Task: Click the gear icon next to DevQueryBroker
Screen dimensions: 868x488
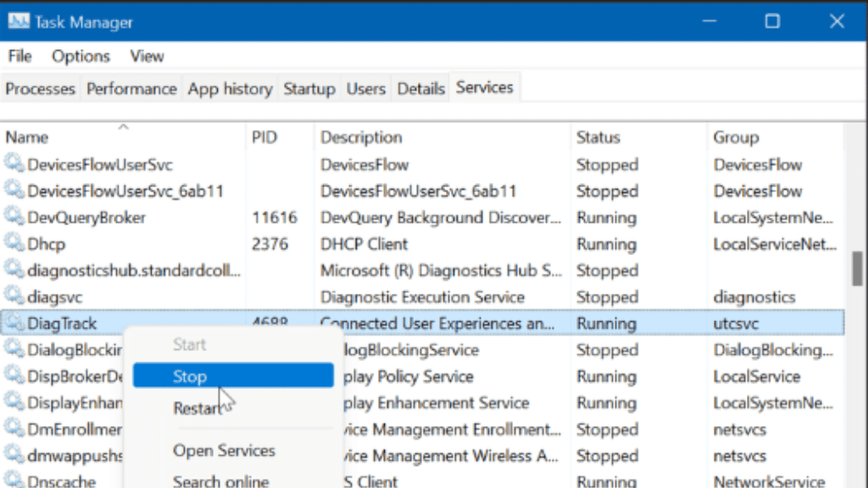Action: pos(14,217)
